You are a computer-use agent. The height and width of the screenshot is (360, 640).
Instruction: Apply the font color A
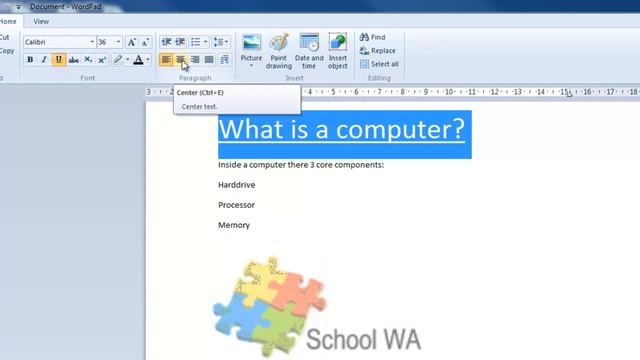point(138,60)
